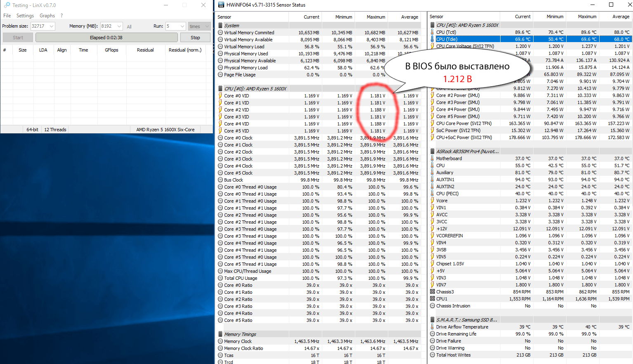Select the Core #4 Thread #1 Usage row label
This screenshot has width=633, height=364.
[x=250, y=250]
